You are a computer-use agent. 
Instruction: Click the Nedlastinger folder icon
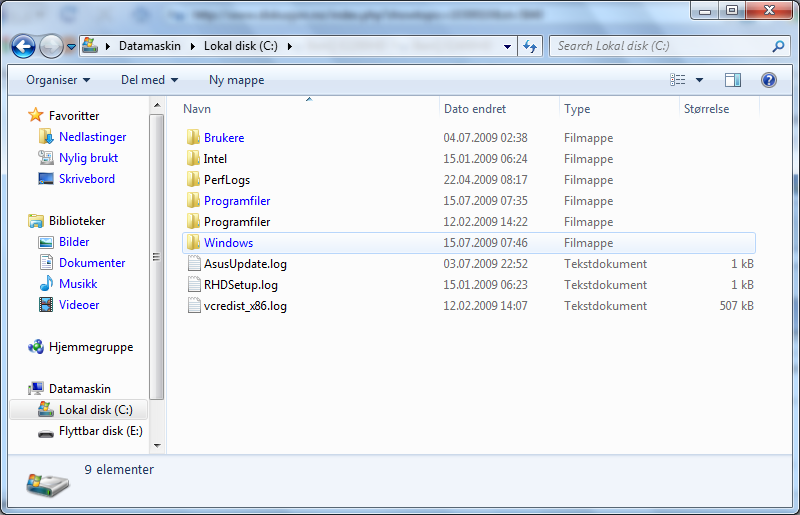pyautogui.click(x=46, y=136)
